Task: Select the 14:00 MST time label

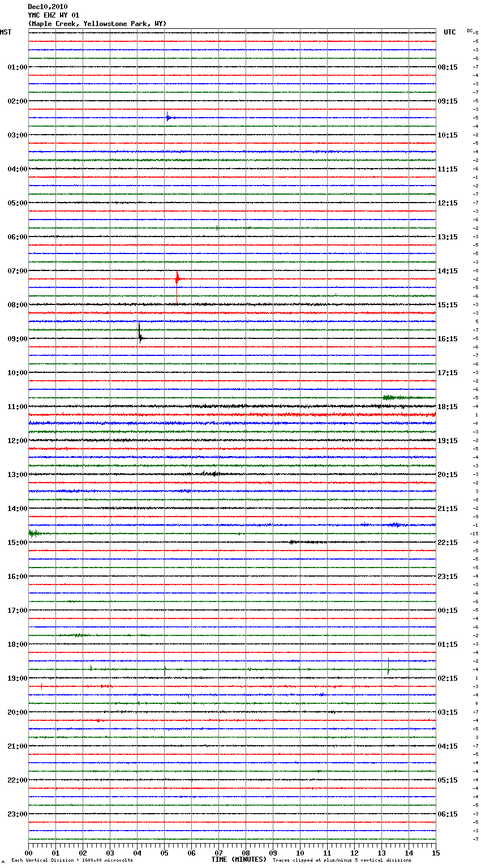Action: click(x=18, y=509)
